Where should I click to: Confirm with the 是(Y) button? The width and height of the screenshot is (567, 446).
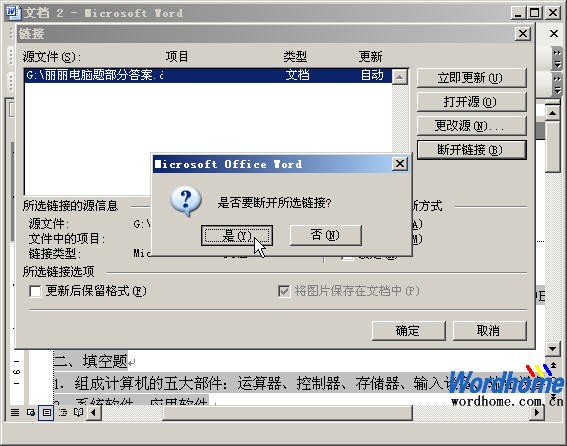tap(237, 235)
